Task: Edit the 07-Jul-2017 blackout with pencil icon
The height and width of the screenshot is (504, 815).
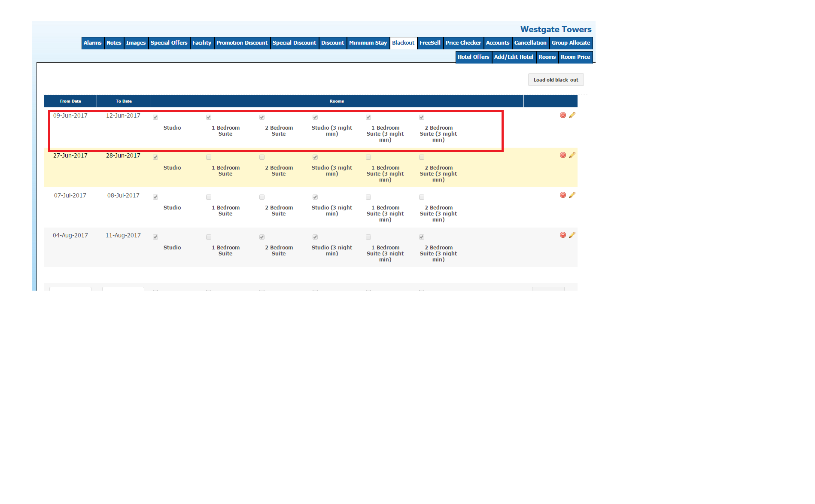Action: click(572, 195)
